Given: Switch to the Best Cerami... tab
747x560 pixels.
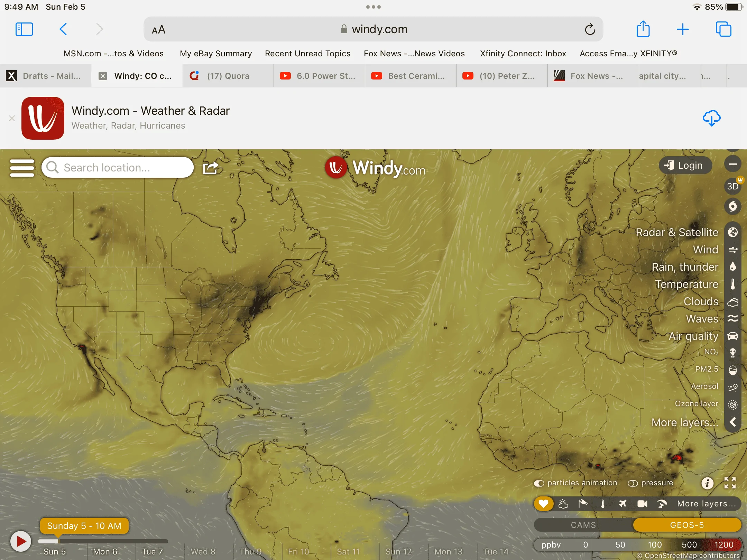Looking at the screenshot, I should (x=411, y=76).
